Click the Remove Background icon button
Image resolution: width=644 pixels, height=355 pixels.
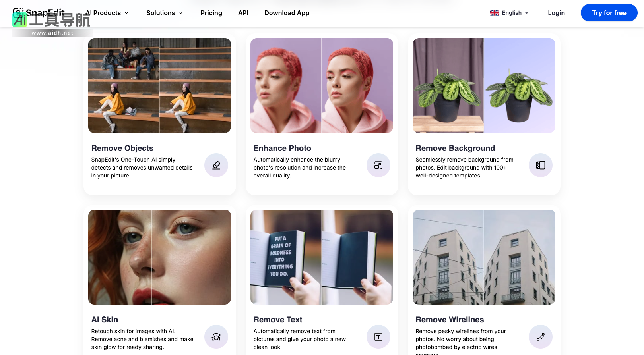tap(540, 165)
